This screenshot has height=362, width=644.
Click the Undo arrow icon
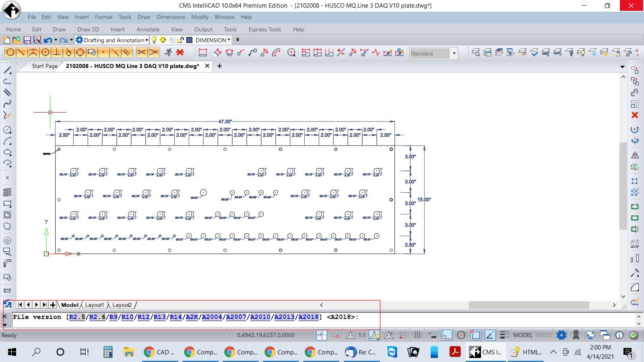pyautogui.click(x=47, y=40)
